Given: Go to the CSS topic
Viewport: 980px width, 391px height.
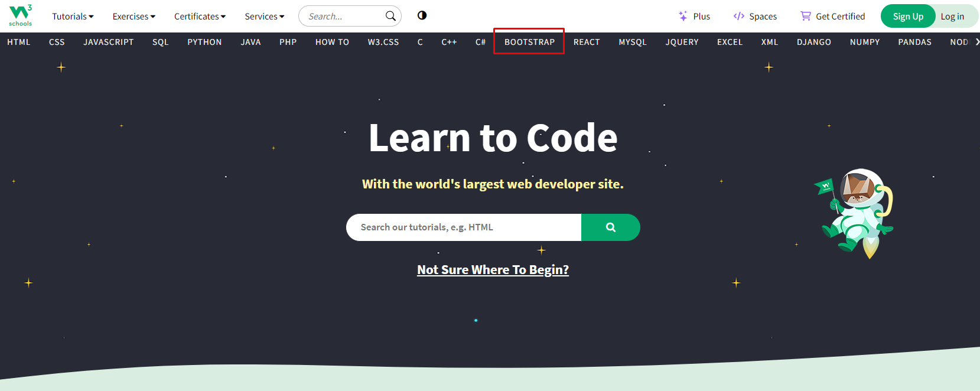Looking at the screenshot, I should pos(57,42).
